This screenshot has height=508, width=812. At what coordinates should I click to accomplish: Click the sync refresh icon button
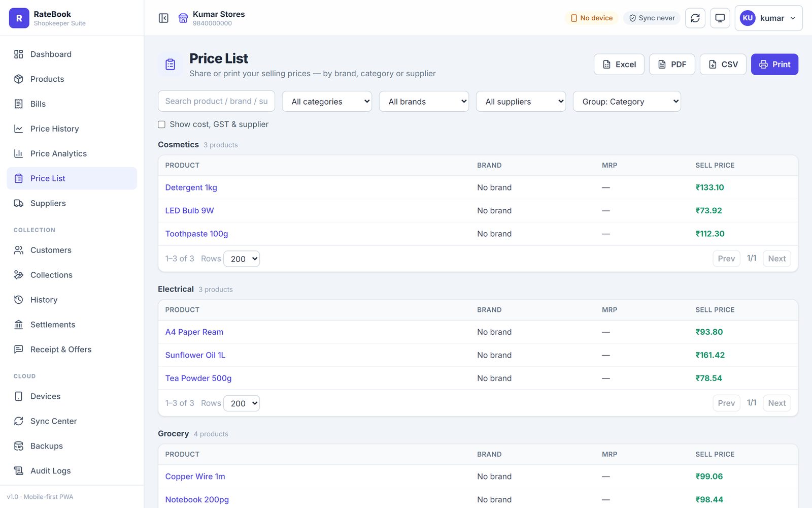click(x=695, y=18)
